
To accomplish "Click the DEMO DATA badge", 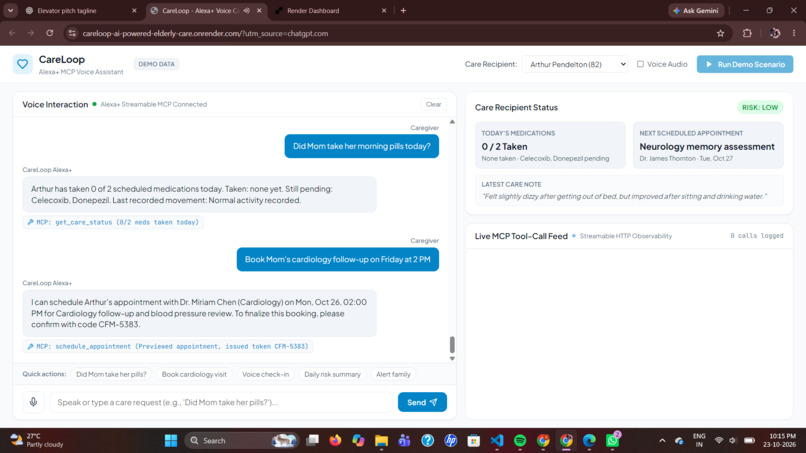I will pos(156,64).
